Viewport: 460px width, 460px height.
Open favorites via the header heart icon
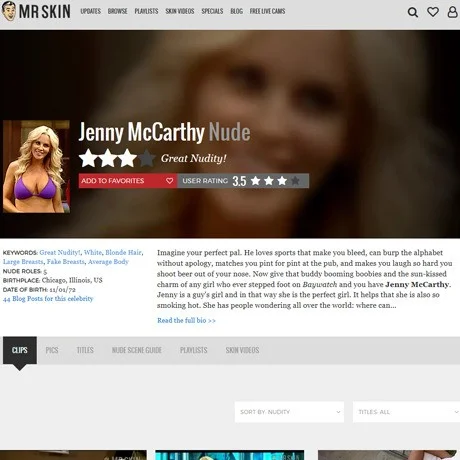(433, 12)
